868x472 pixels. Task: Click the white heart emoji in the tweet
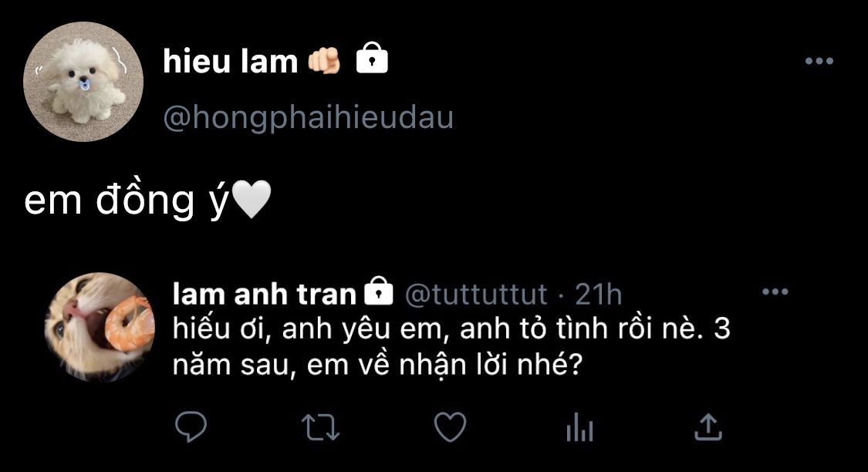251,202
